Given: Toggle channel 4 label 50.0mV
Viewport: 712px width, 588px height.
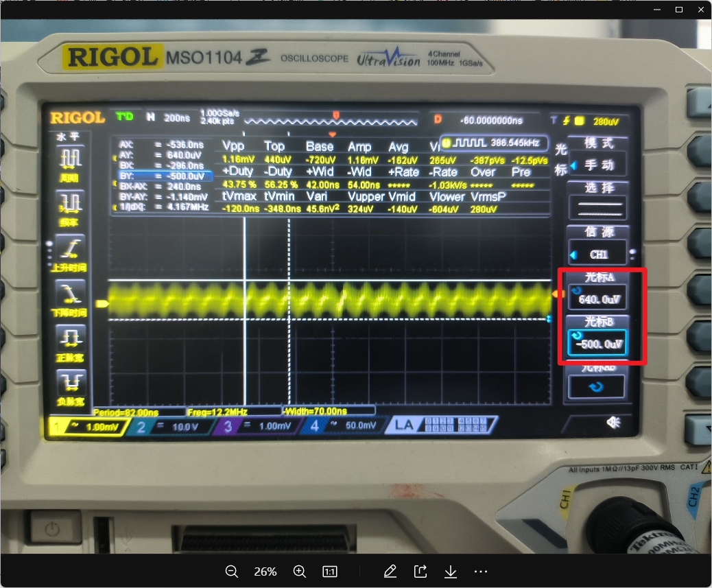Looking at the screenshot, I should [344, 425].
